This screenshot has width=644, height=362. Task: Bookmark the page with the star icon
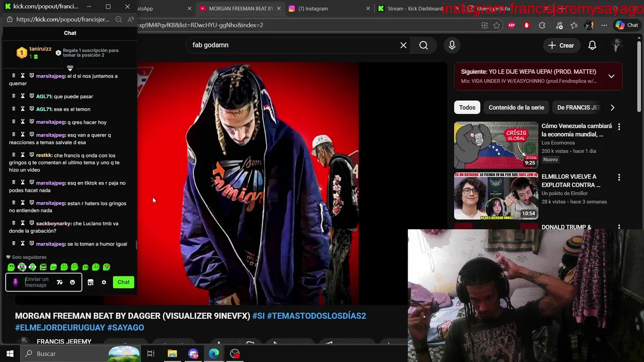tap(497, 25)
